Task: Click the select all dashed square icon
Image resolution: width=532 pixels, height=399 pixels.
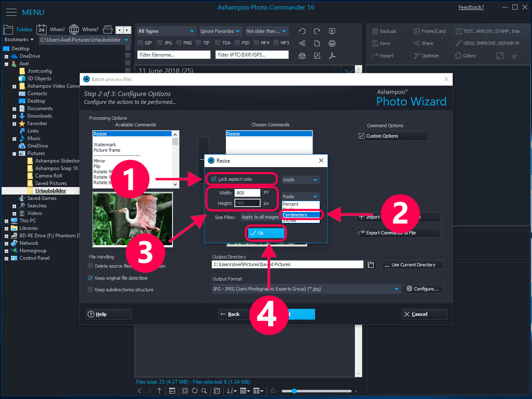Action: point(185,391)
